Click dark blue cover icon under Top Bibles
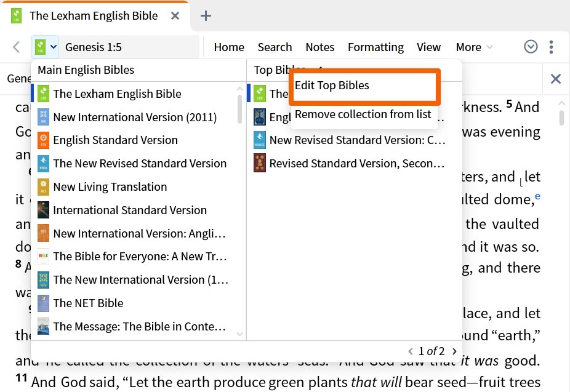The height and width of the screenshot is (392, 570). [260, 117]
